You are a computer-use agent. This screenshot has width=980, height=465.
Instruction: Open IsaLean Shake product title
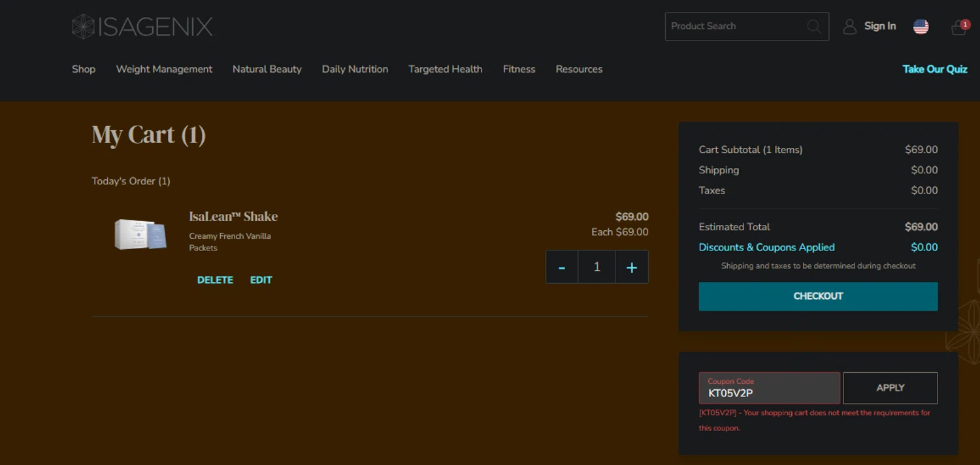[x=233, y=216]
